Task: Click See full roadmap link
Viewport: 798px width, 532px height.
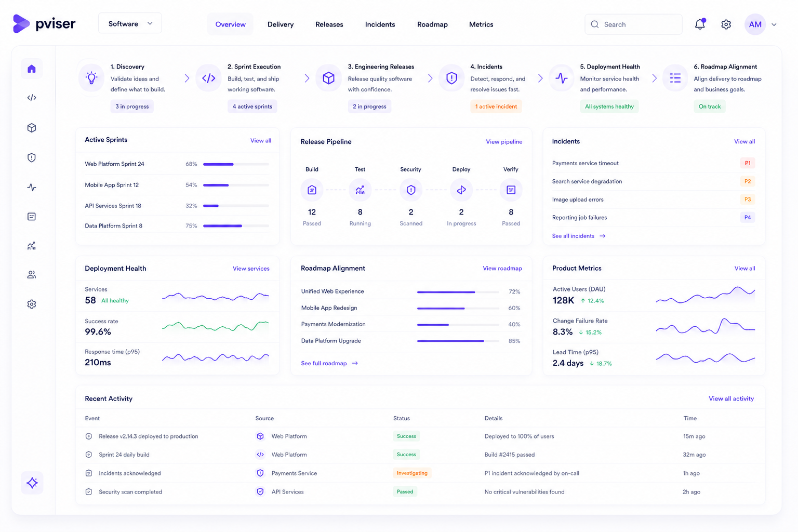Action: click(329, 363)
